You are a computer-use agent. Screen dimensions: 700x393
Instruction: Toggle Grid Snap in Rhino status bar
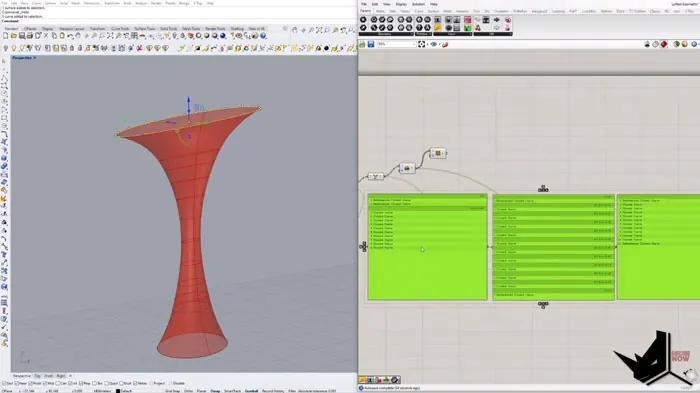172,391
